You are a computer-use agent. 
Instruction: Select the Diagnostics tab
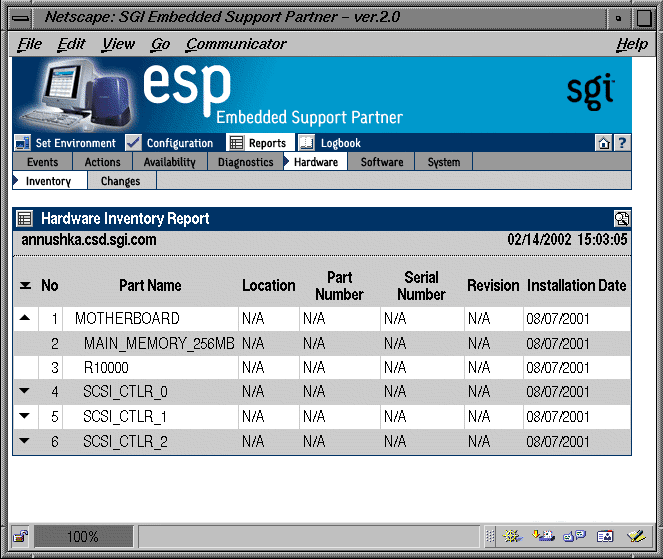(x=245, y=162)
